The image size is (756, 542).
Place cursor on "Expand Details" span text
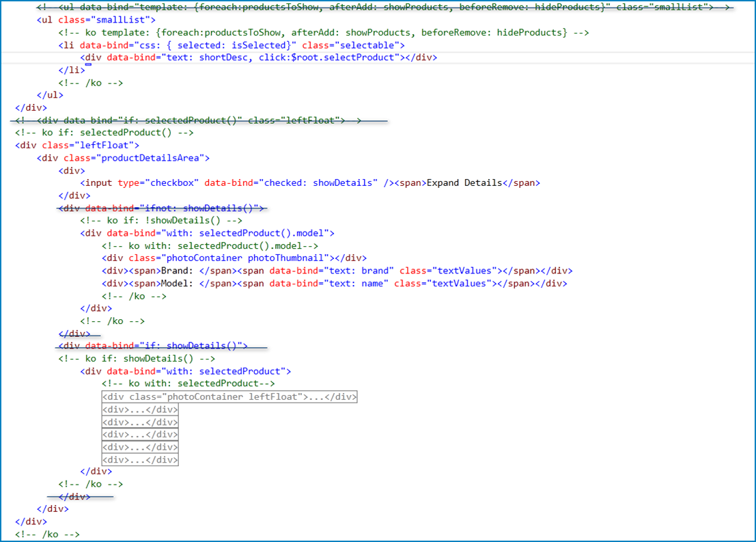pos(464,182)
